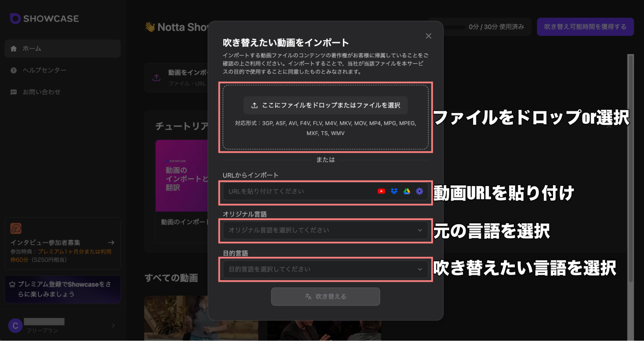Click upload icon on 動画をインポート card
The image size is (644, 341).
[x=157, y=78]
